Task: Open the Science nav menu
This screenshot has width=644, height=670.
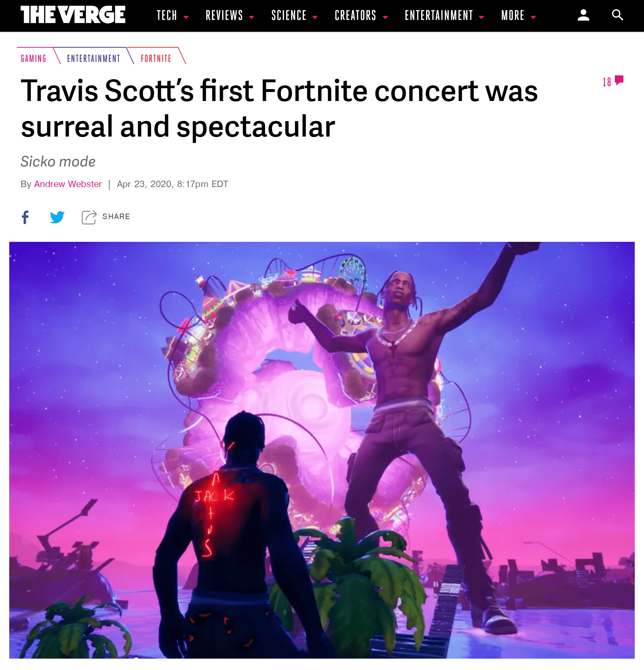Action: pyautogui.click(x=294, y=15)
